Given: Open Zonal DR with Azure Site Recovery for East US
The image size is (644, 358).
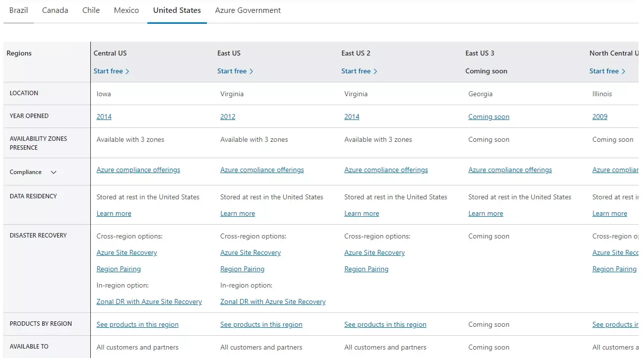Looking at the screenshot, I should [273, 301].
